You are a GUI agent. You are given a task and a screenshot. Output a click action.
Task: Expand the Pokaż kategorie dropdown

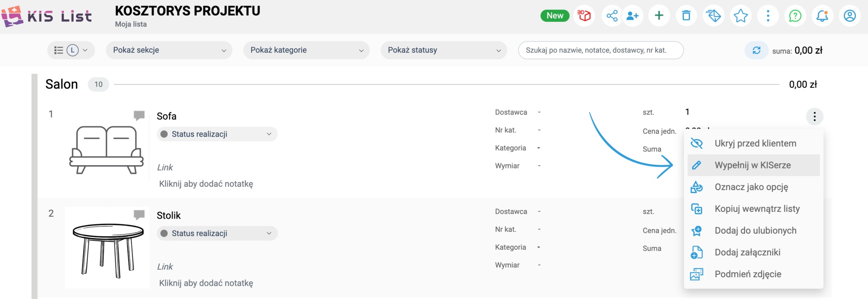pyautogui.click(x=307, y=50)
